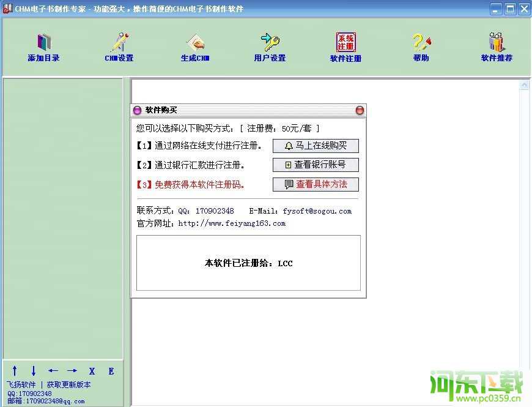Open the 帮助 help icon
This screenshot has height=407, width=532.
421,47
